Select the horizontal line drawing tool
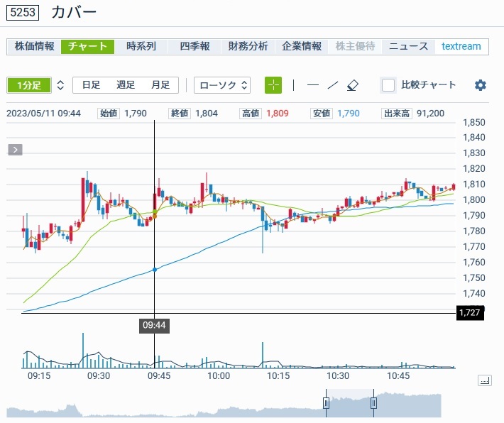 click(x=313, y=85)
